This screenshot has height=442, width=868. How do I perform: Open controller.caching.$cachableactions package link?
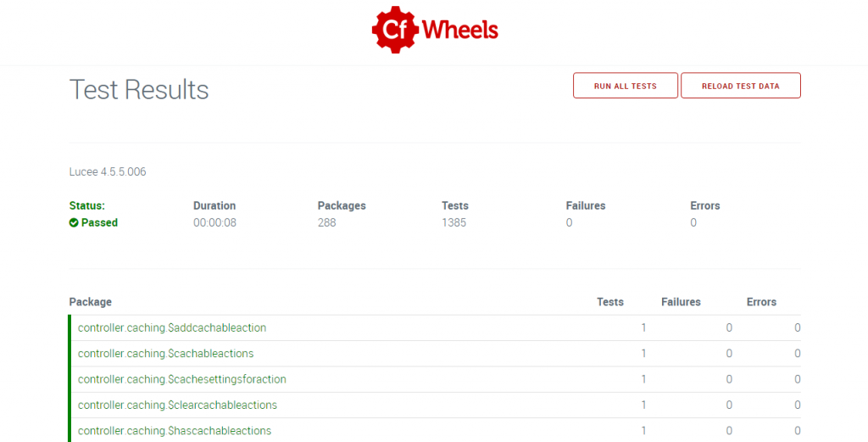pos(165,354)
